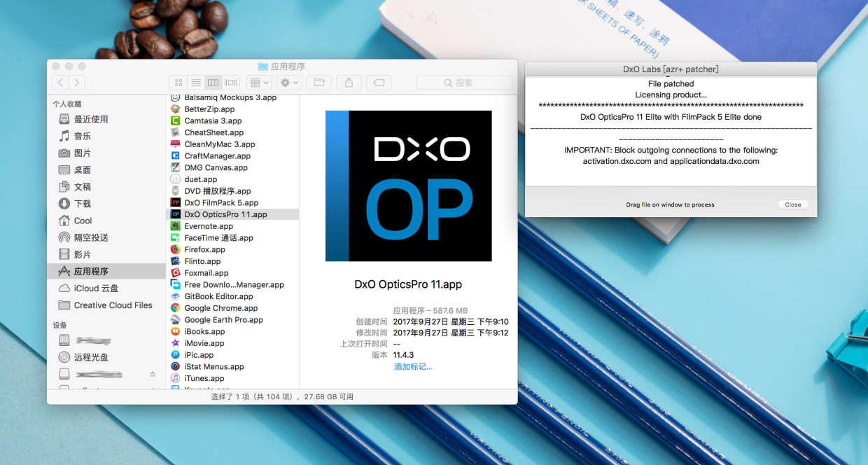The image size is (868, 465).
Task: Click the GitBook Editor.app file name
Action: (x=218, y=296)
